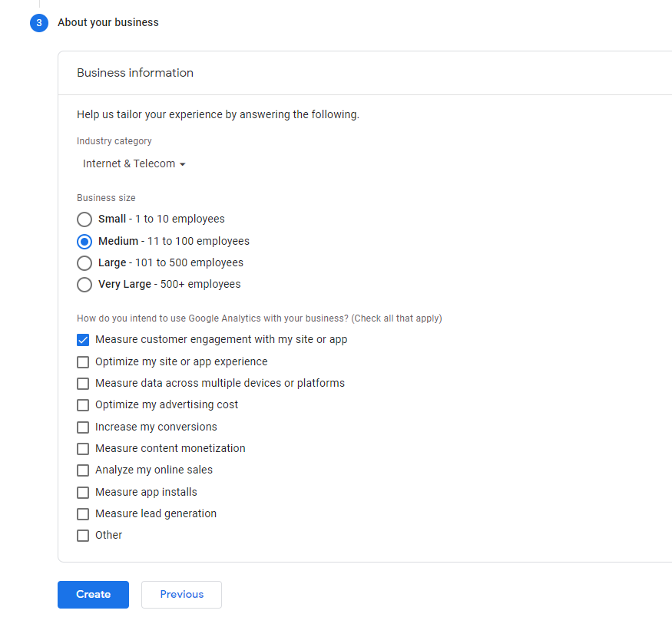The height and width of the screenshot is (617, 672).
Task: Enable Measure data across multiple devices
Action: [x=83, y=384]
